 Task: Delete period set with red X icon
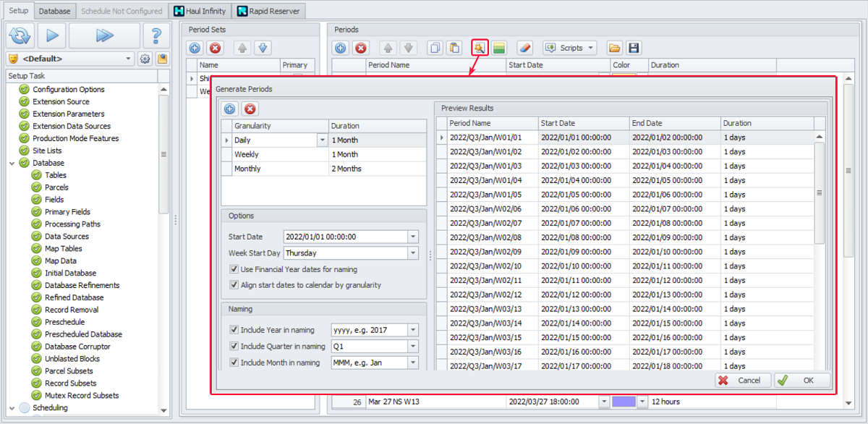coord(215,48)
